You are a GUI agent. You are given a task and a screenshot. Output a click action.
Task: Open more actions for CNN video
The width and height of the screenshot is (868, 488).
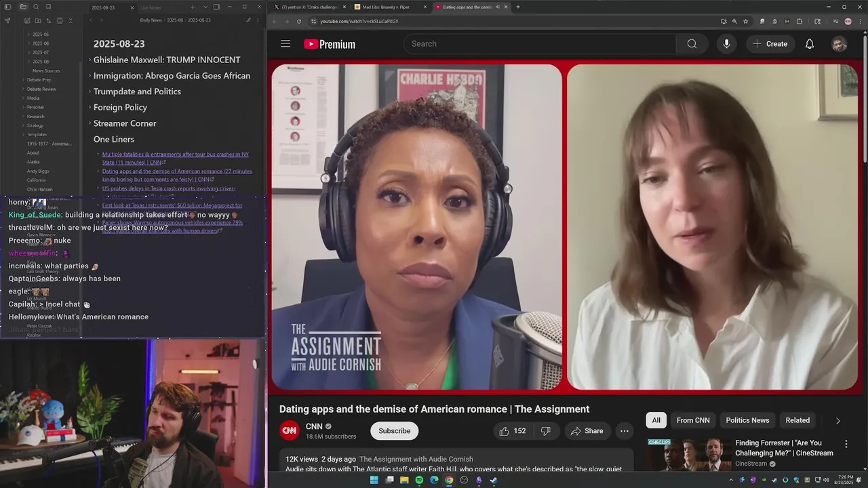tap(625, 431)
